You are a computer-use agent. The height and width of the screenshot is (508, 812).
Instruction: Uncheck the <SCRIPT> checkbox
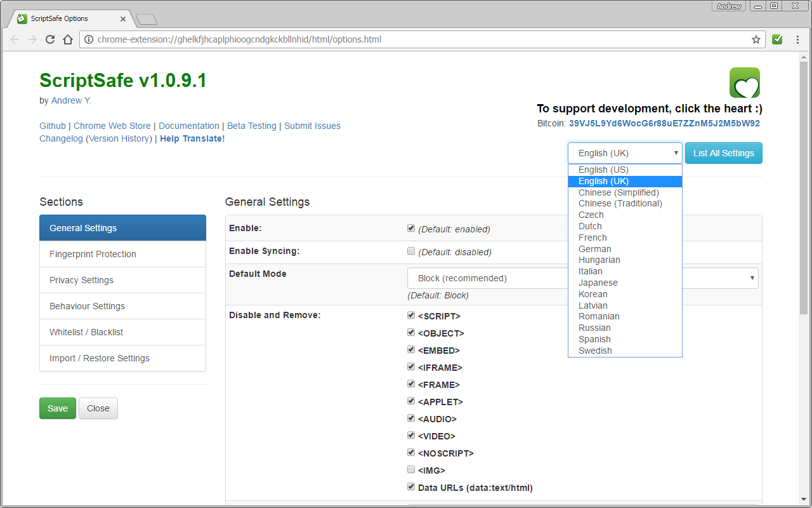pyautogui.click(x=411, y=316)
